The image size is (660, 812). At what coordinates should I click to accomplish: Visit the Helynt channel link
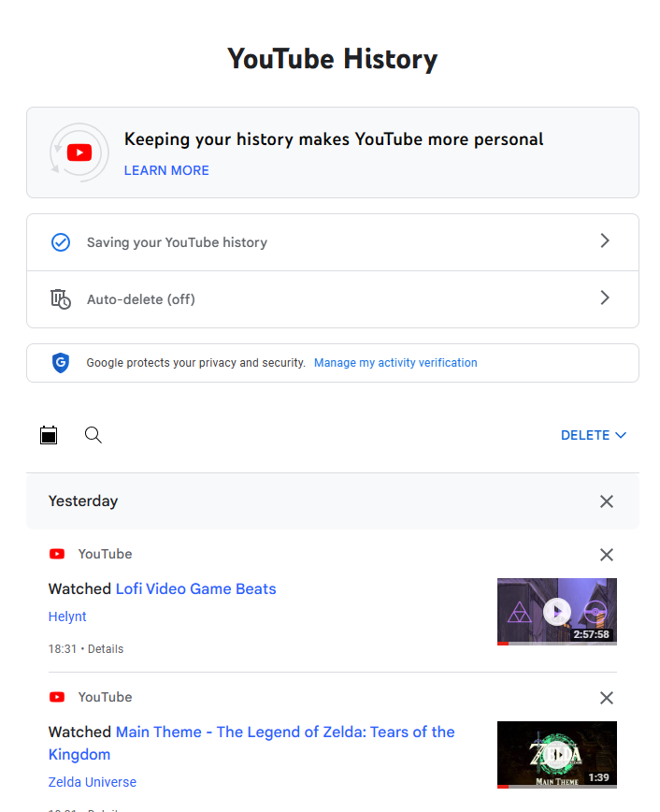point(67,616)
